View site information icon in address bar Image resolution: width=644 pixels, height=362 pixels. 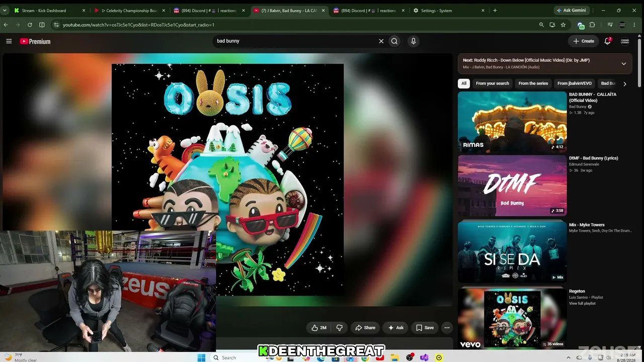(56, 25)
